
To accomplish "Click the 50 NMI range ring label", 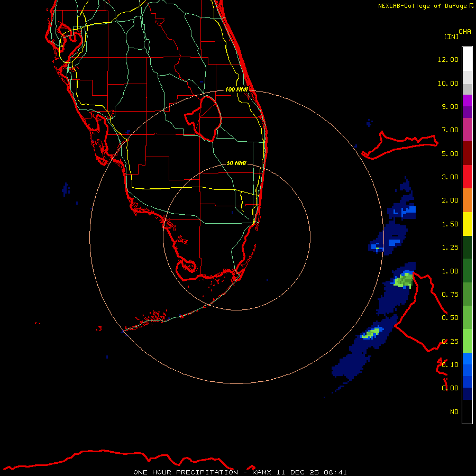I will pos(236,163).
